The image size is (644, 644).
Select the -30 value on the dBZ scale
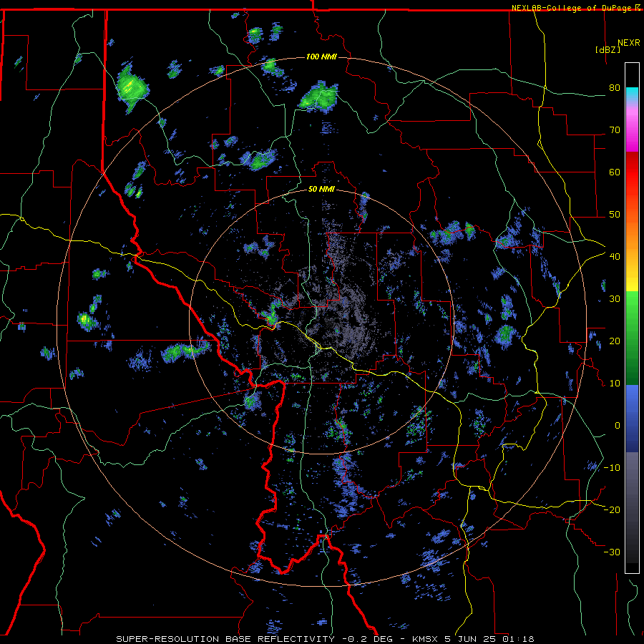tap(612, 552)
